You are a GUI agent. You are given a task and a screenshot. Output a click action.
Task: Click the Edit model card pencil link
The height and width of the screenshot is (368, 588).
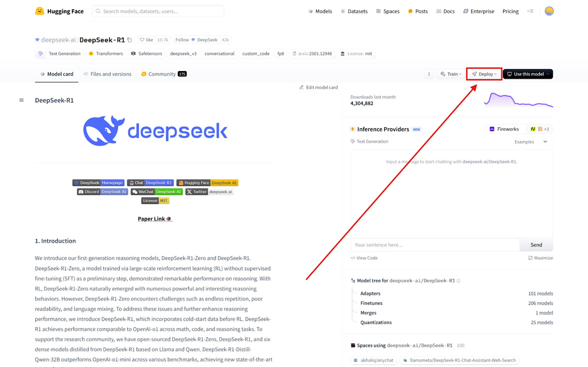point(319,87)
